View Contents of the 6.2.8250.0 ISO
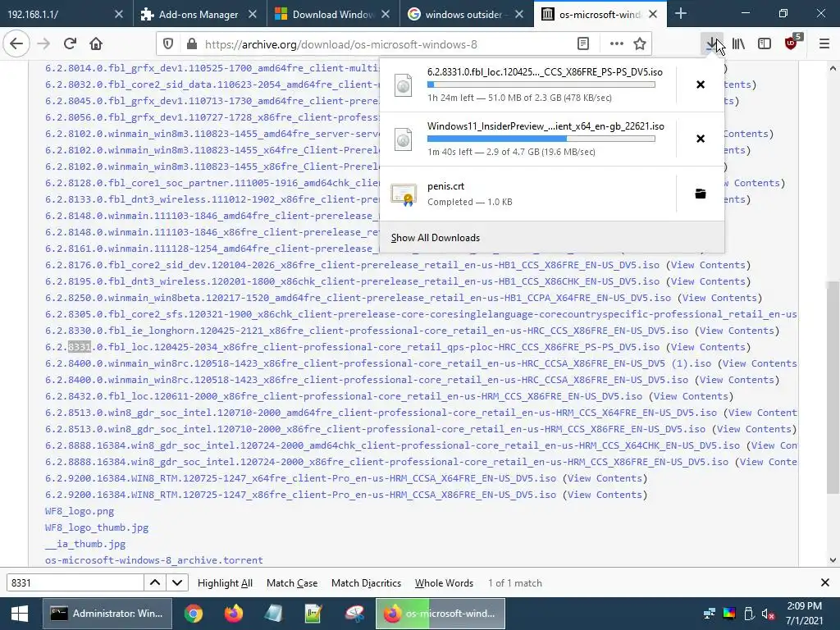 tap(719, 298)
